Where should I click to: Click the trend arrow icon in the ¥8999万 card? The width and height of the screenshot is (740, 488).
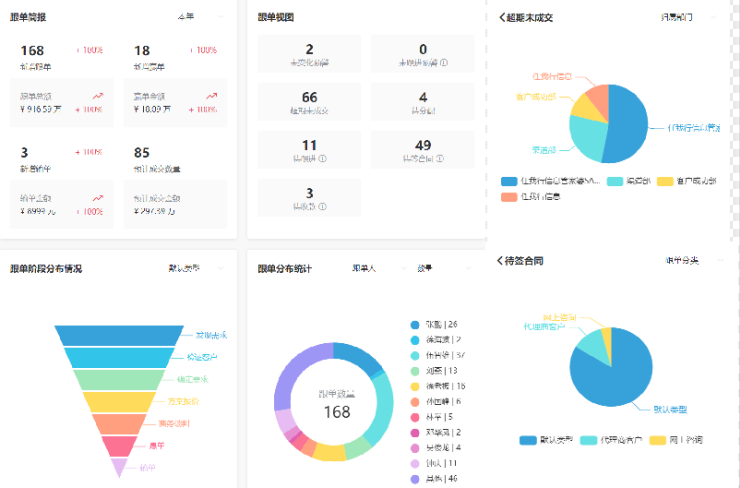coord(98,199)
